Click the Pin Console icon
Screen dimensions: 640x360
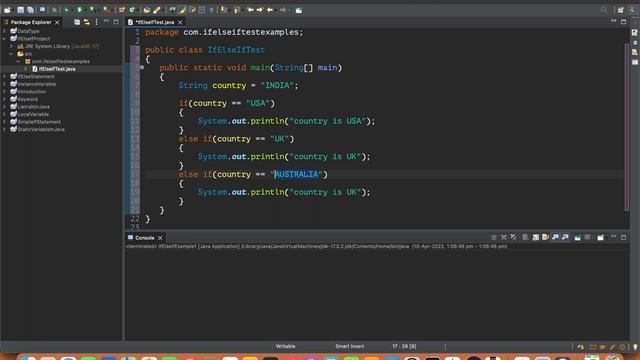578,237
